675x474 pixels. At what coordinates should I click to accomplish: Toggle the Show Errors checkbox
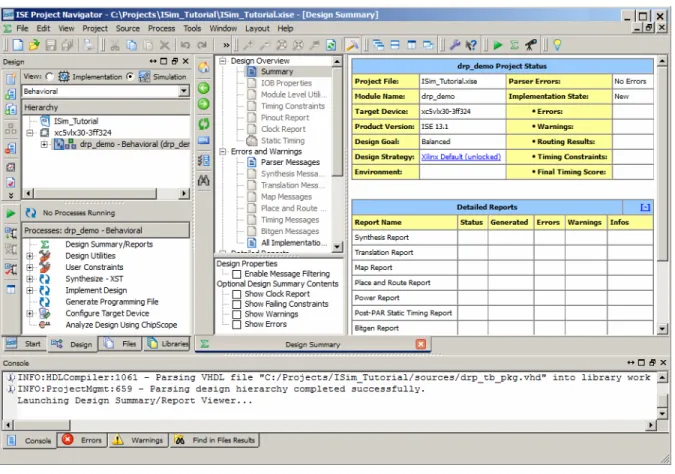click(236, 325)
